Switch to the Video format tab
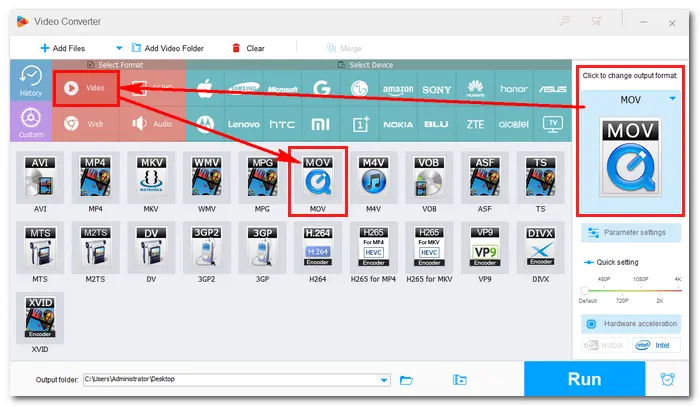The image size is (700, 407). point(86,88)
